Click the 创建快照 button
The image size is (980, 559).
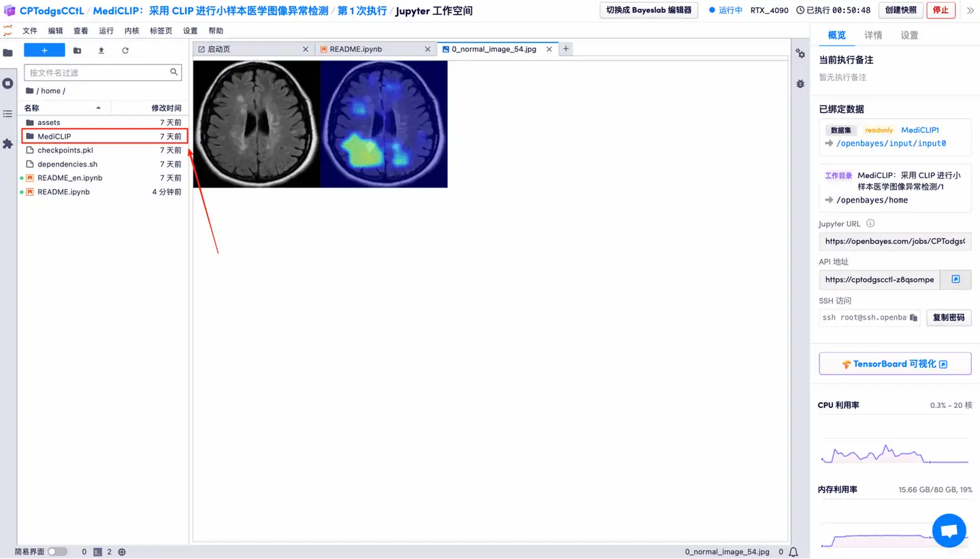(x=900, y=10)
